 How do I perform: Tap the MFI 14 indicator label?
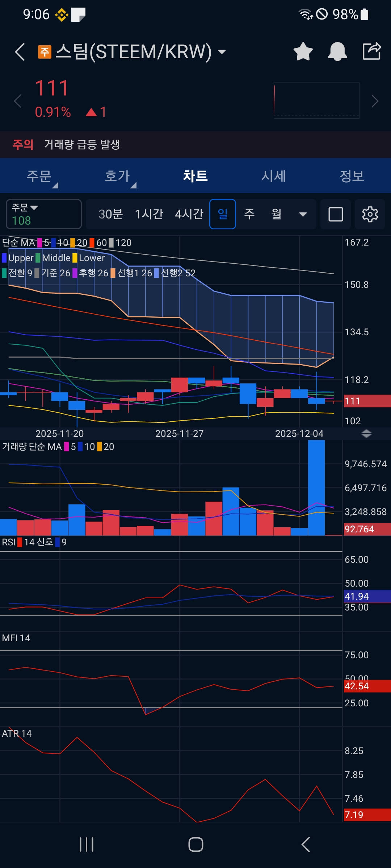click(16, 638)
